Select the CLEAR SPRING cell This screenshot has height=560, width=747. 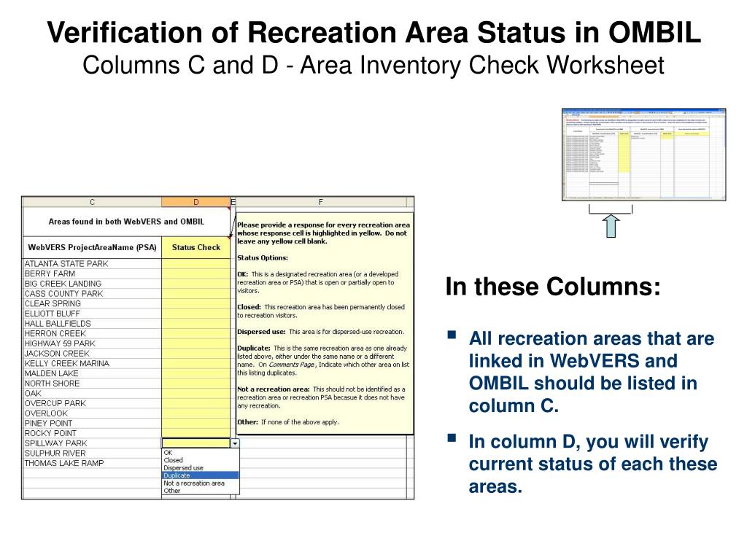click(92, 303)
